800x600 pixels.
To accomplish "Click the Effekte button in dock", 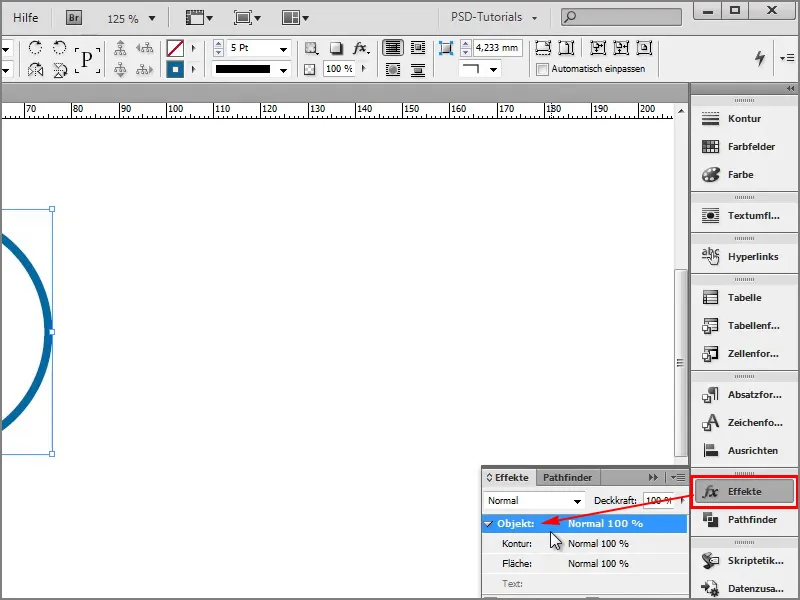I will (x=744, y=492).
